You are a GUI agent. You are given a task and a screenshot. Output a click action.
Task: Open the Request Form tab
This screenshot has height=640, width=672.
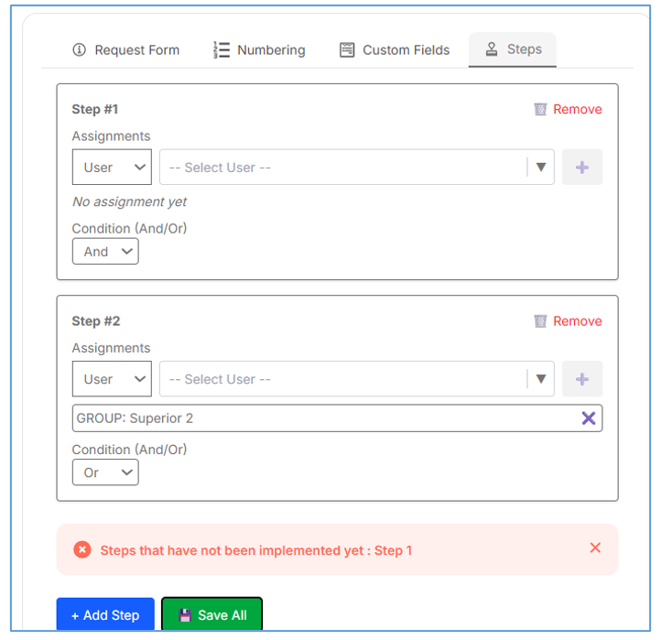(125, 50)
